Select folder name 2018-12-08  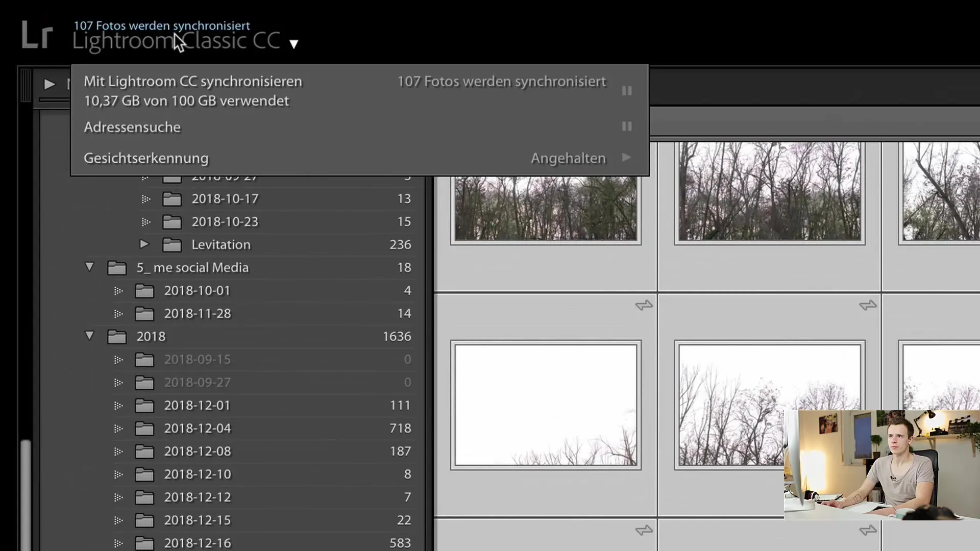[198, 452]
